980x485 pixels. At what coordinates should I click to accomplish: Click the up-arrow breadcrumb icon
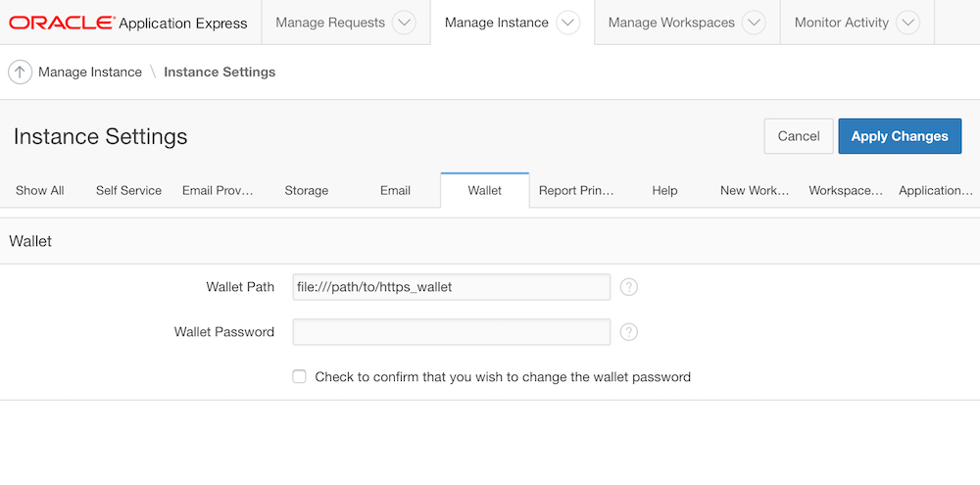pos(20,72)
